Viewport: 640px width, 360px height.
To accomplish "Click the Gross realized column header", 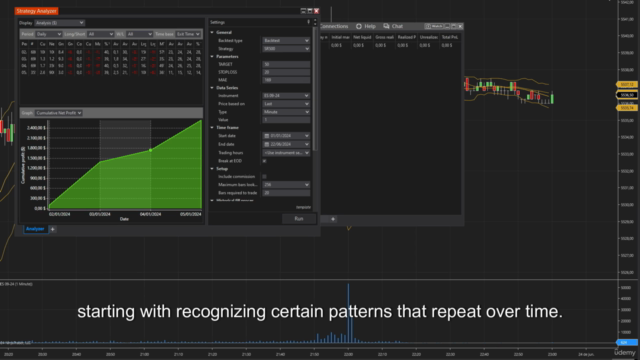I will click(x=384, y=37).
